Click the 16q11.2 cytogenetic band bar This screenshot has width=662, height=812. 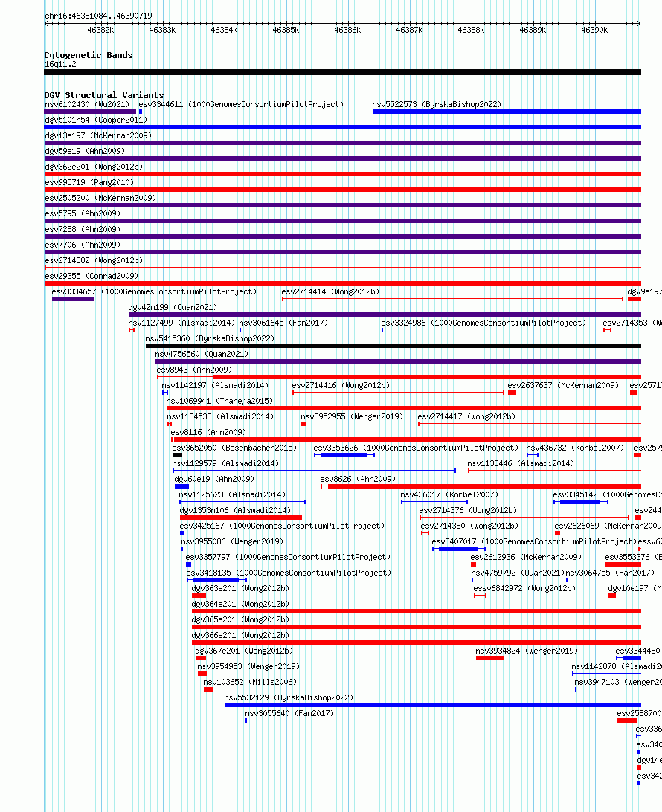[x=342, y=72]
